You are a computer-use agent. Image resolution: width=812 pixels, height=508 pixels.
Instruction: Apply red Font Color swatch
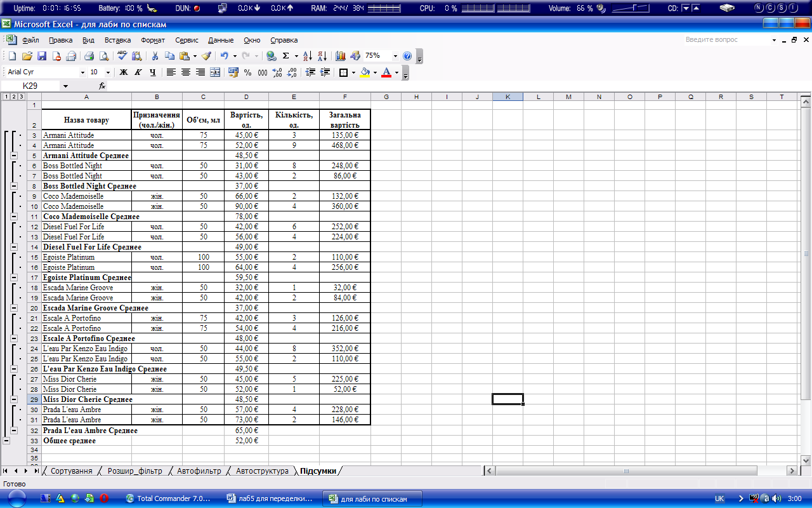pos(386,72)
